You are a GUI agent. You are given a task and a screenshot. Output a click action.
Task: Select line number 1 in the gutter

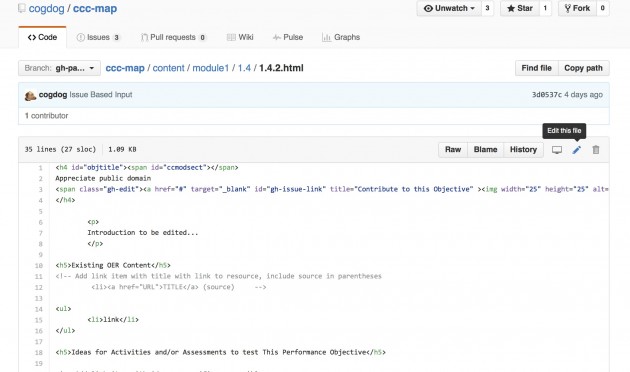point(40,168)
